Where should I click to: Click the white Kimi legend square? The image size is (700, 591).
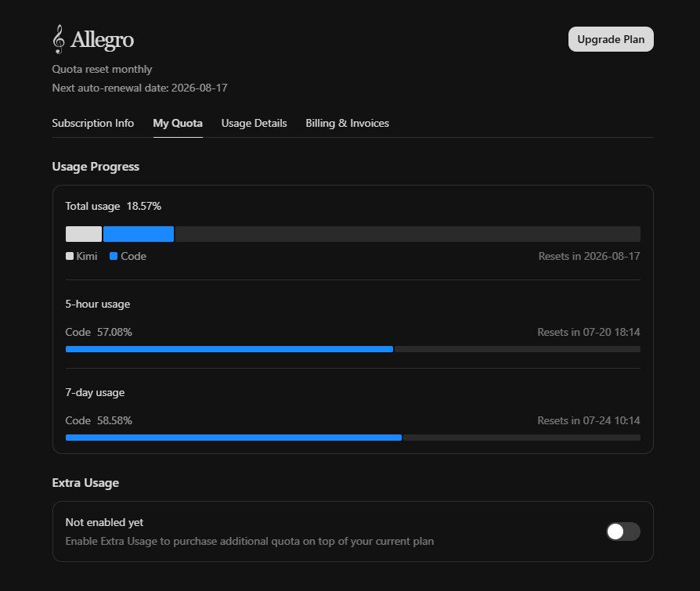coord(70,256)
